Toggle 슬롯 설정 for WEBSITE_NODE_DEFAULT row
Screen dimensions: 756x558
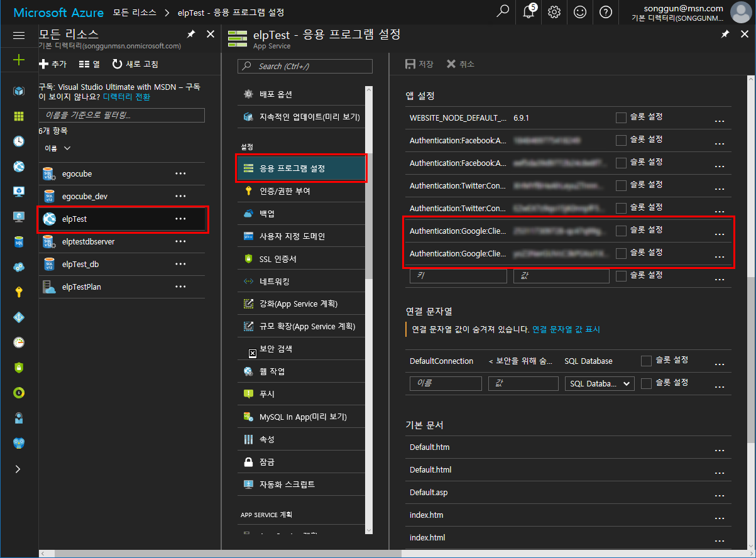(x=621, y=118)
